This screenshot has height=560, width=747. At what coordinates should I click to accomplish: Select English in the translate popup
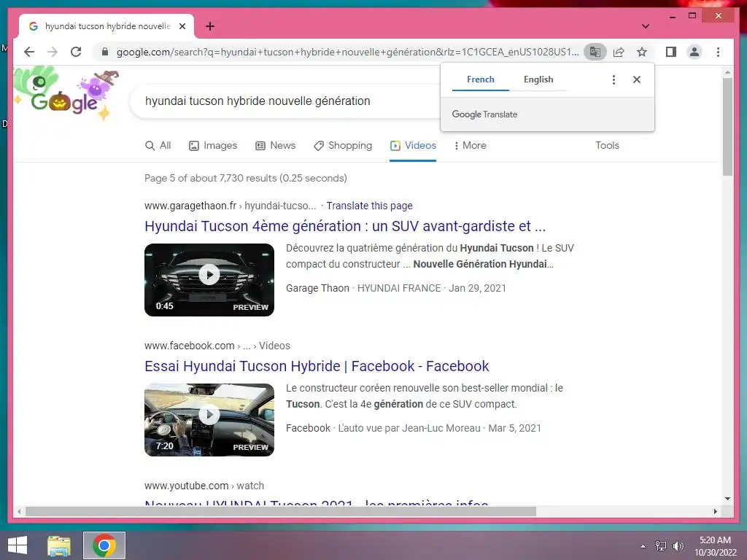(538, 79)
